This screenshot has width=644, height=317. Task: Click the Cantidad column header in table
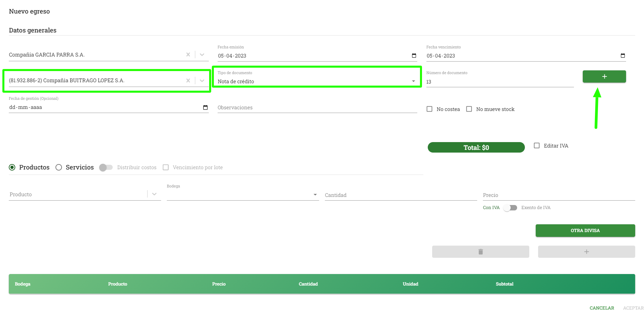click(308, 284)
